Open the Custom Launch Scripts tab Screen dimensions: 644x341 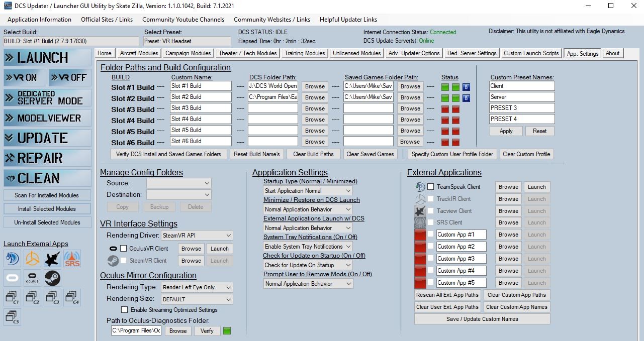pyautogui.click(x=531, y=53)
